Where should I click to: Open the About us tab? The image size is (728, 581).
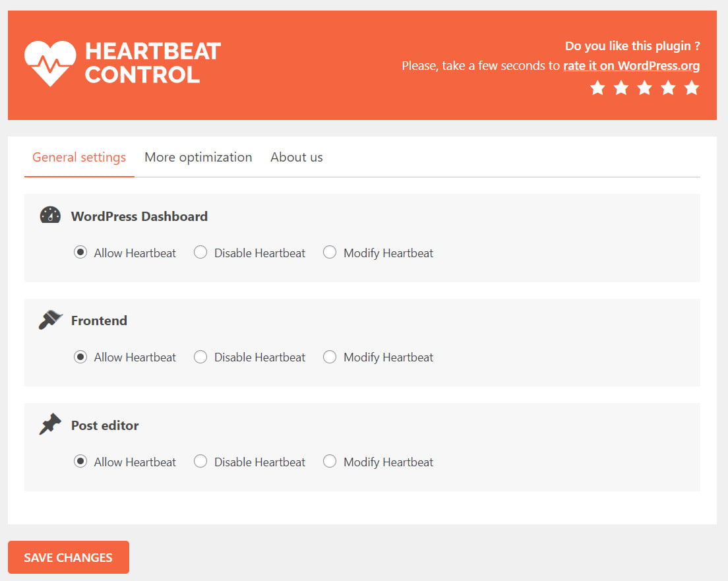tap(296, 157)
